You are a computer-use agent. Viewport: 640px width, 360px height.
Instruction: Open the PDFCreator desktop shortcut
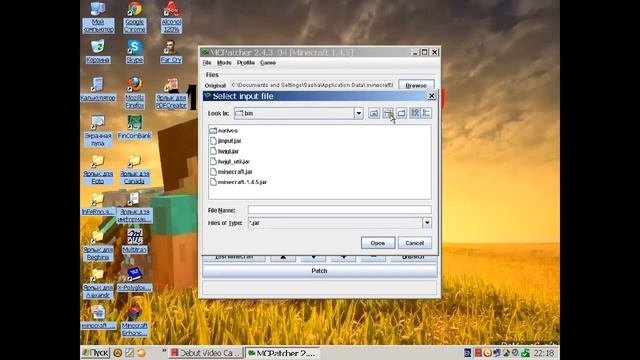171,93
